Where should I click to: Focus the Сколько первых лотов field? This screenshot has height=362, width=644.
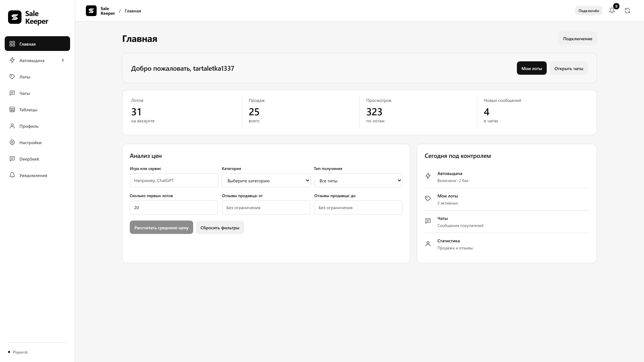pos(174,207)
